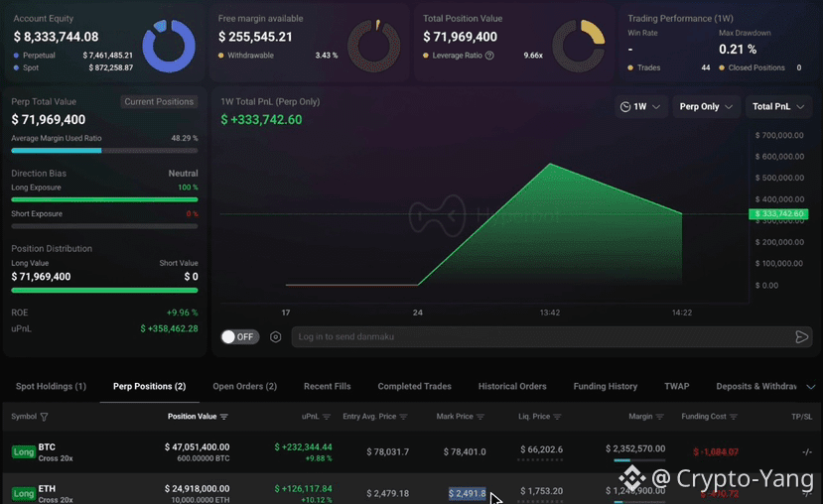Click the Perpetual legend entry
Viewport: 823px width, 504px height.
click(x=73, y=56)
